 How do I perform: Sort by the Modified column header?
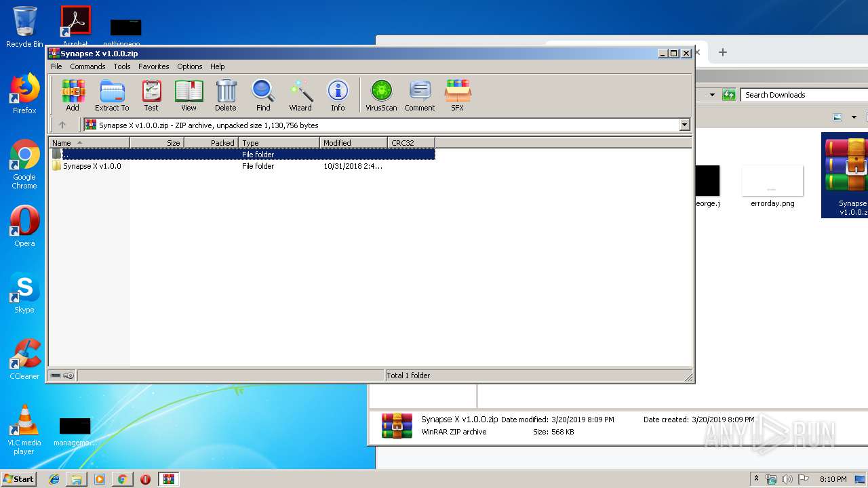(x=353, y=143)
